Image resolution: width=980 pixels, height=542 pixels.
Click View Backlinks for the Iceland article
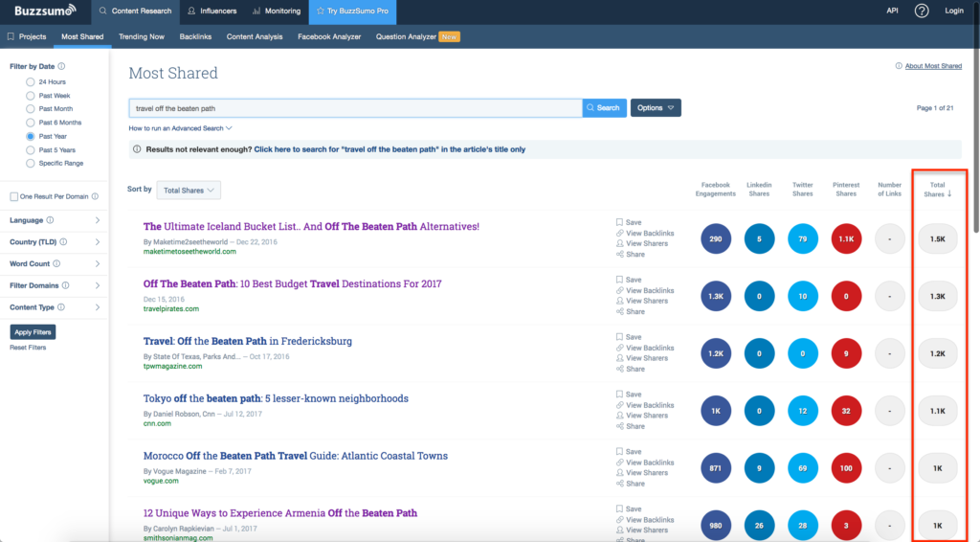pos(645,234)
